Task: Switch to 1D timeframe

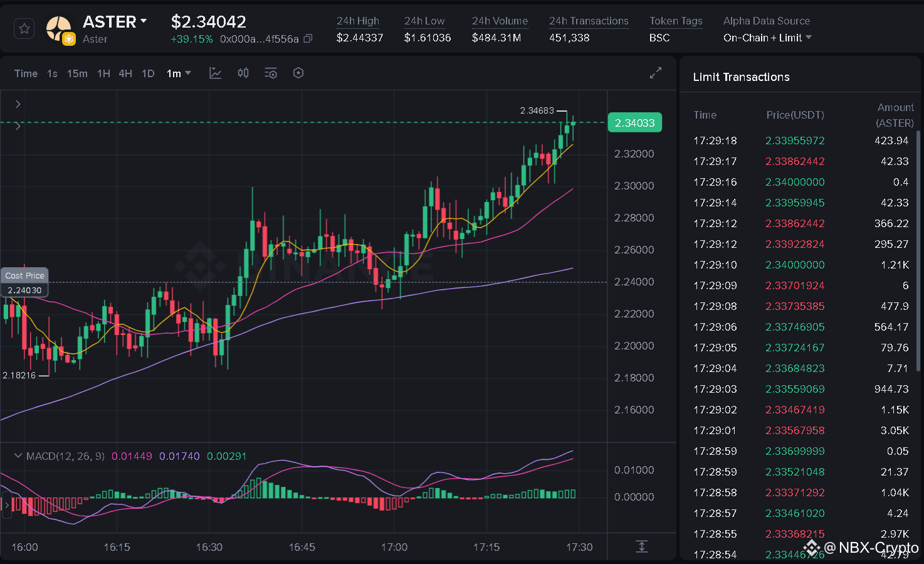Action: pos(148,73)
